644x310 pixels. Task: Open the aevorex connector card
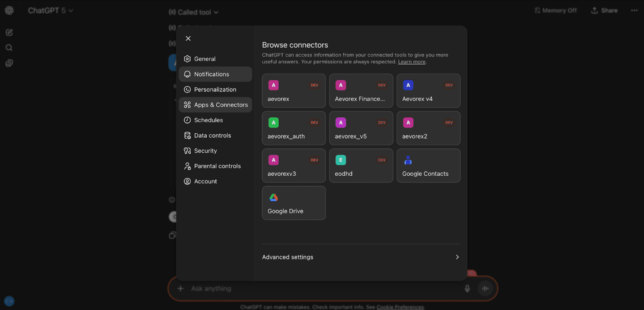click(x=294, y=91)
